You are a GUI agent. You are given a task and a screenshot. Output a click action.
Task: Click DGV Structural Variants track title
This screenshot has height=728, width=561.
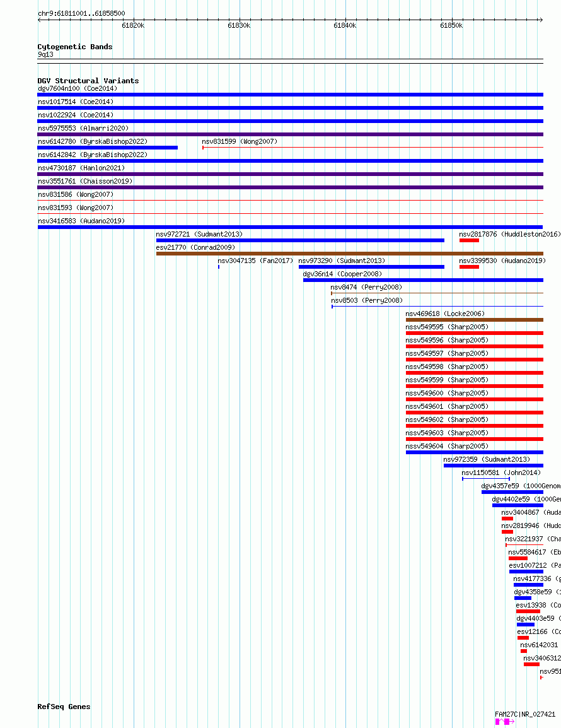click(88, 81)
